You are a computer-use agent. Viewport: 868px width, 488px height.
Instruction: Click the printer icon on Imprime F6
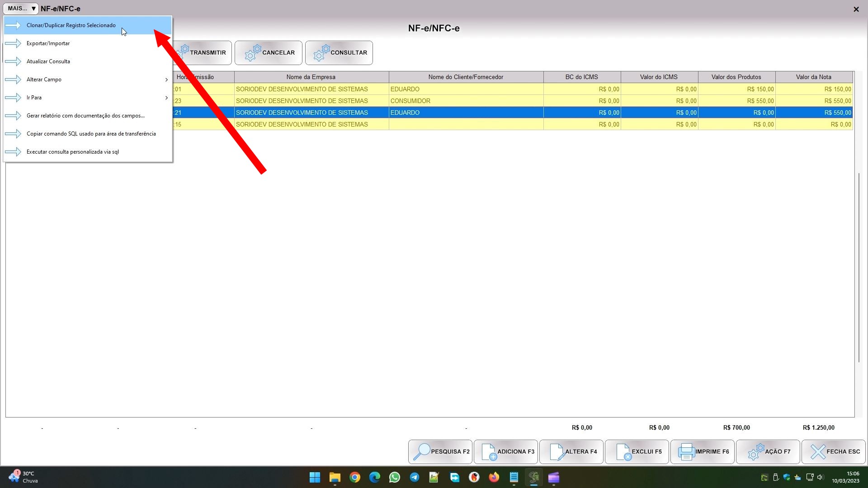tap(686, 451)
